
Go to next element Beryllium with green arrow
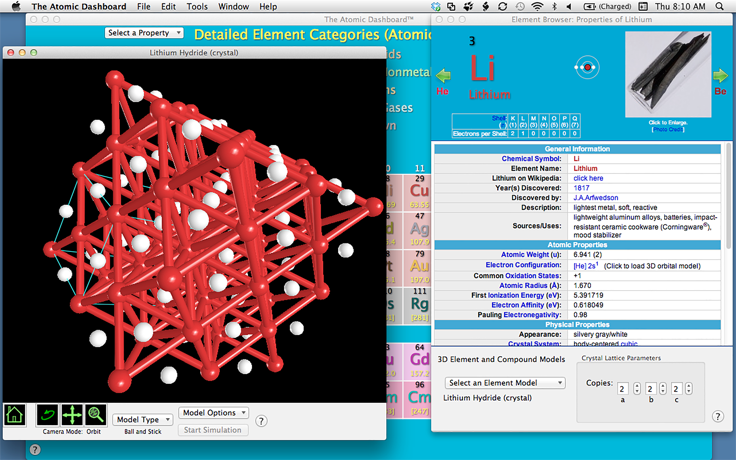(720, 76)
